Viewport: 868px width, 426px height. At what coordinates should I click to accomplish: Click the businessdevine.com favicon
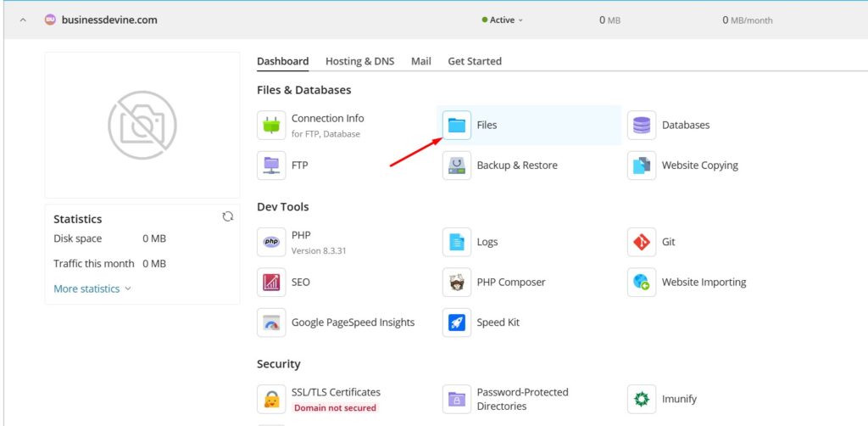[50, 20]
